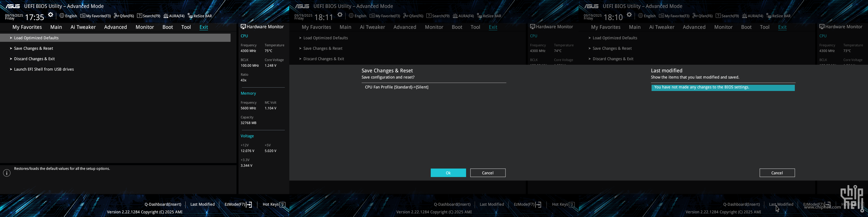Open the Ai Tweaker tab in the 18:10 screen
This screenshot has width=868, height=217.
click(x=662, y=27)
